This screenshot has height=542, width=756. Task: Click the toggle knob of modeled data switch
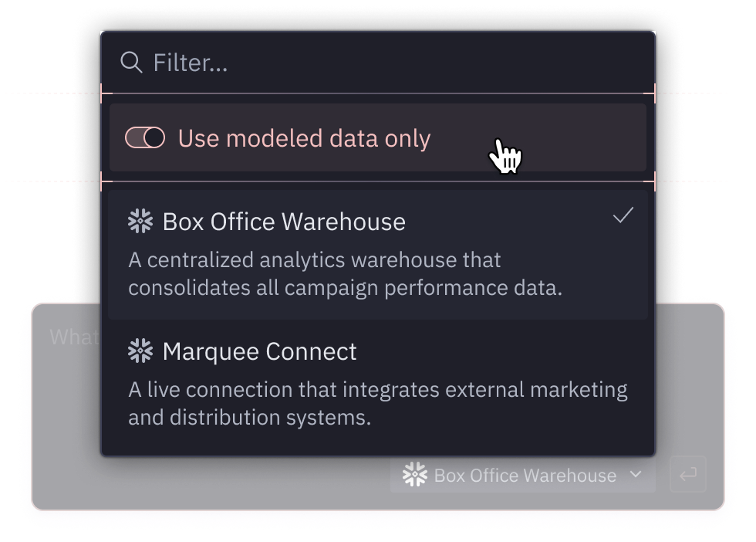[154, 137]
